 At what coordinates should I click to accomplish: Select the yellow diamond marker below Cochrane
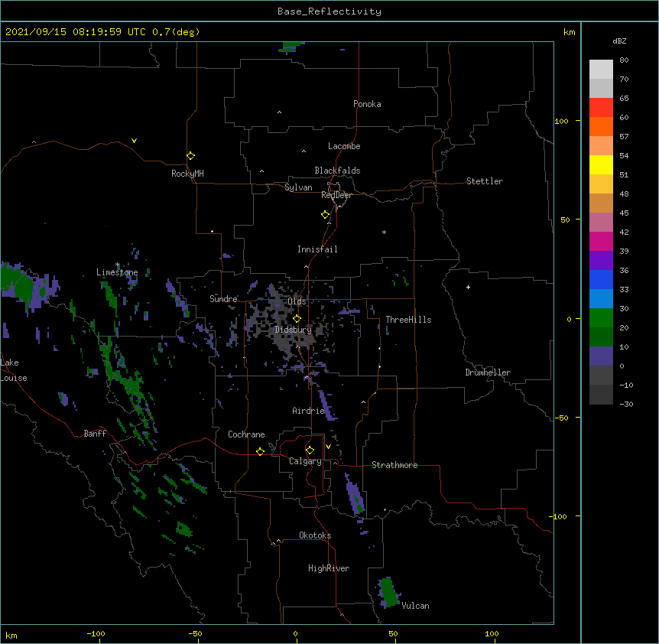click(x=260, y=451)
